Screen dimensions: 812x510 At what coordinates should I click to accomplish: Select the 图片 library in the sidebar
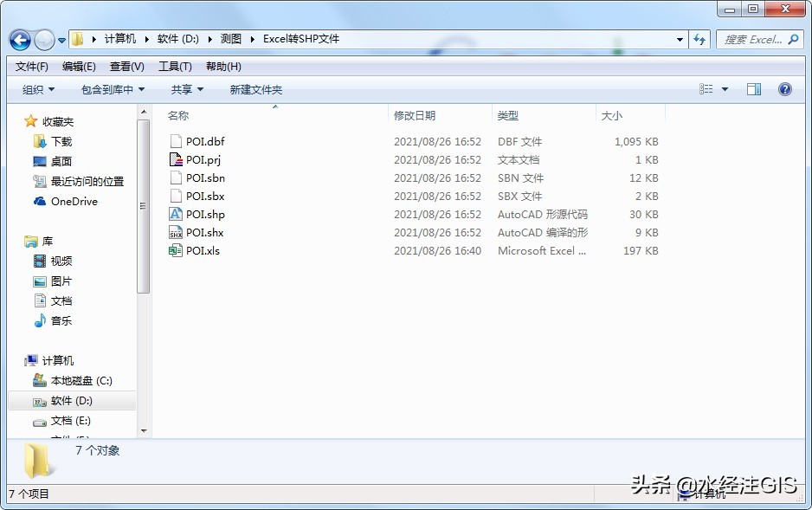pos(61,281)
